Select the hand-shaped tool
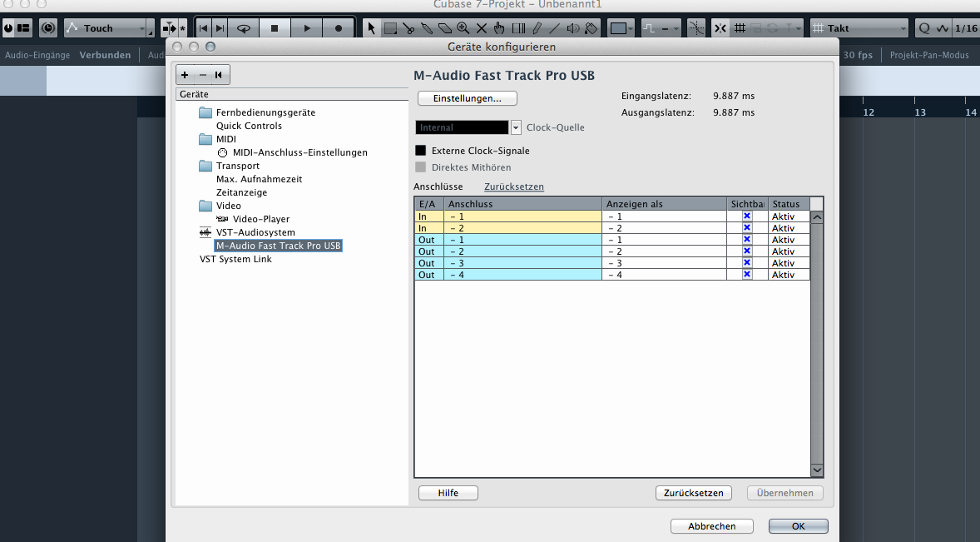This screenshot has height=542, width=980. coord(499,28)
